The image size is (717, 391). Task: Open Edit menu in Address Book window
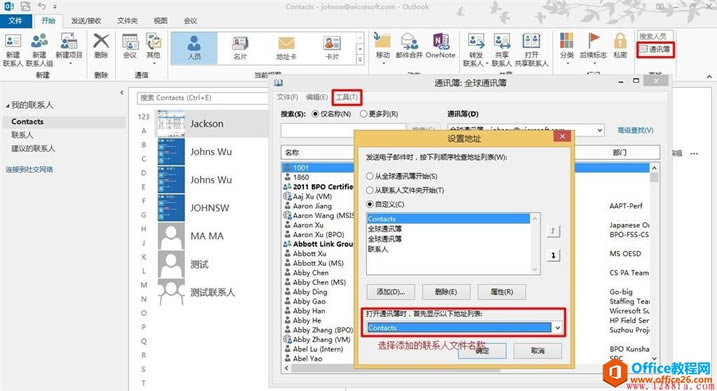click(x=316, y=97)
